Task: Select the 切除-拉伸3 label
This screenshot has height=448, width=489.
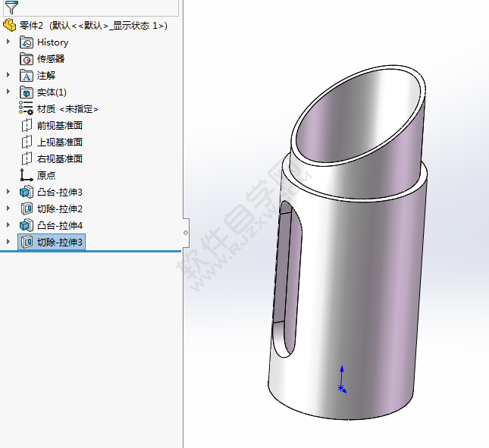Action: [x=60, y=242]
